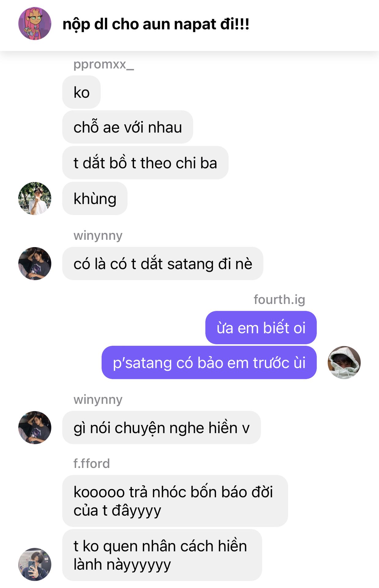Screen dimensions: 379x588
Task: Tap the group name 'nộp dl cho aun napat đi!!!'
Action: pos(156,24)
